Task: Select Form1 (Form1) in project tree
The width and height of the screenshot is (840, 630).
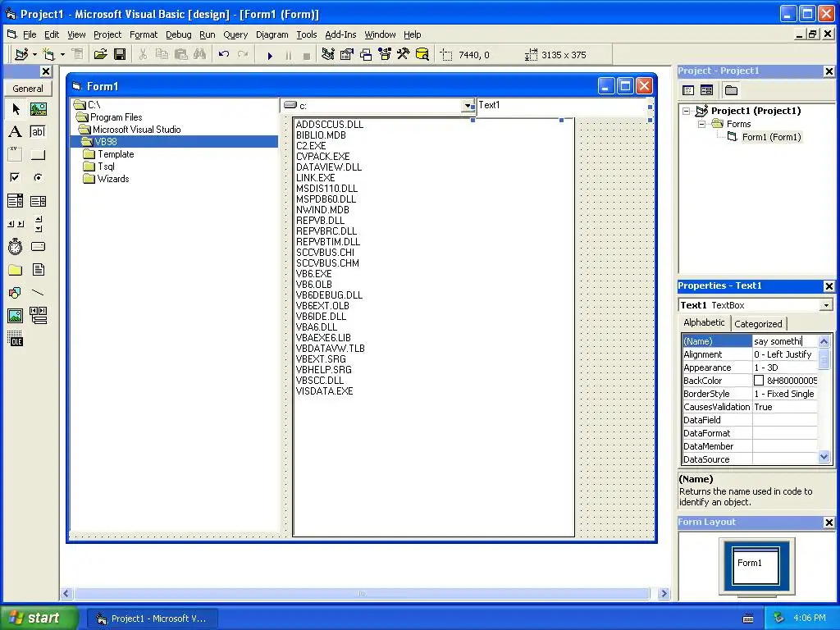Action: coord(771,137)
